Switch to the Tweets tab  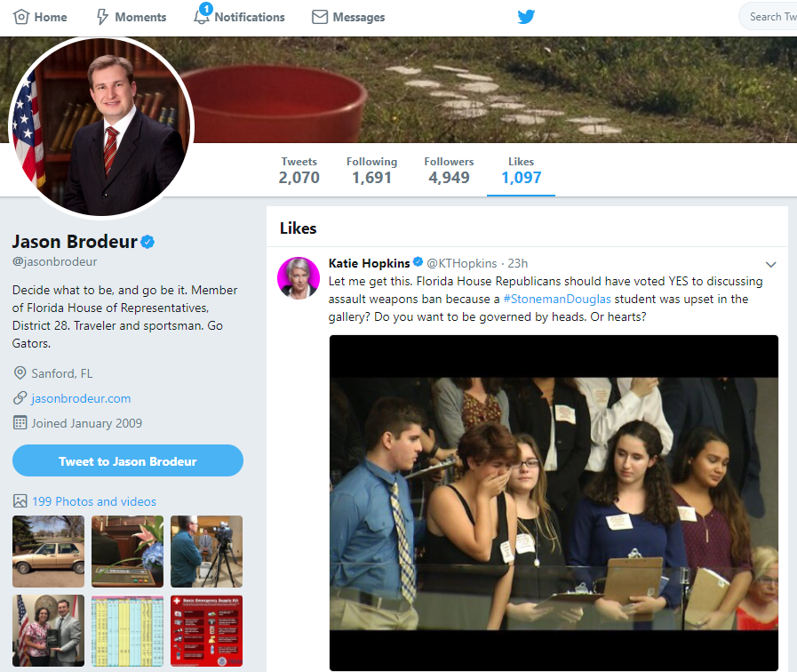[x=299, y=170]
